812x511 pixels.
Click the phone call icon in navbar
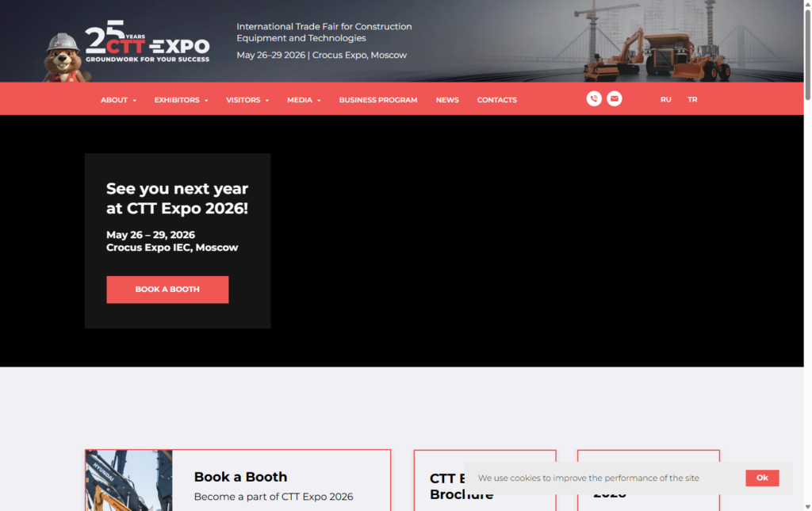pos(594,99)
